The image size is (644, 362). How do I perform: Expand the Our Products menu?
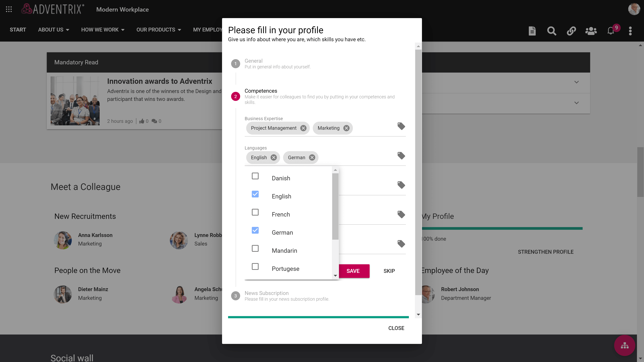158,30
